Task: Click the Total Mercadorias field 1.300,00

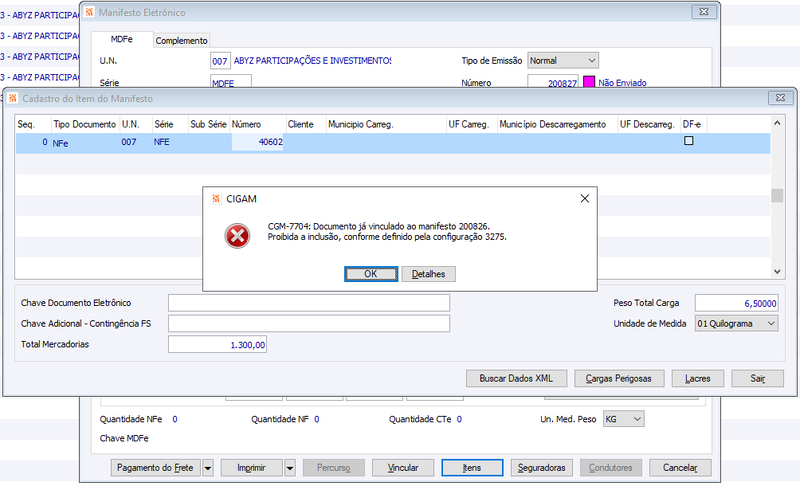Action: point(217,344)
